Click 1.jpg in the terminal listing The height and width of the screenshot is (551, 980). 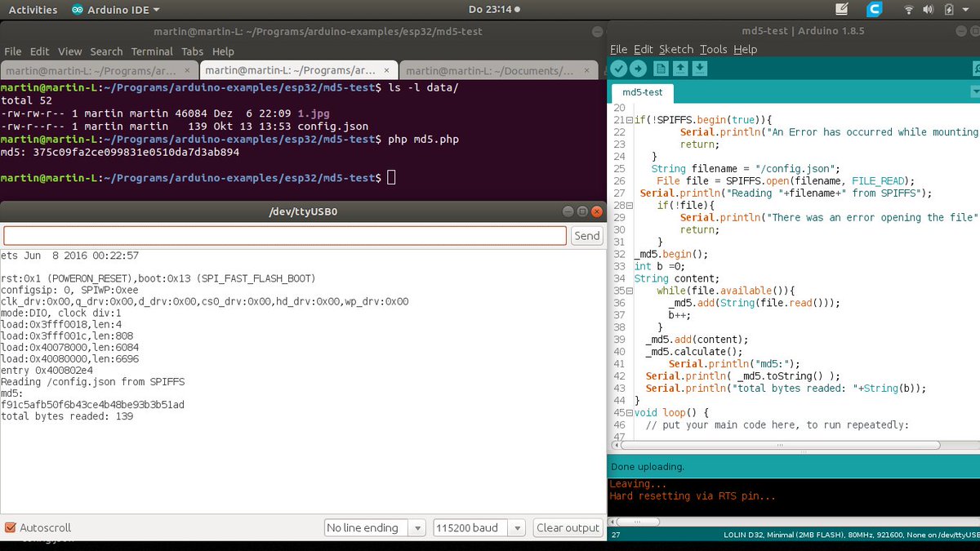point(314,114)
